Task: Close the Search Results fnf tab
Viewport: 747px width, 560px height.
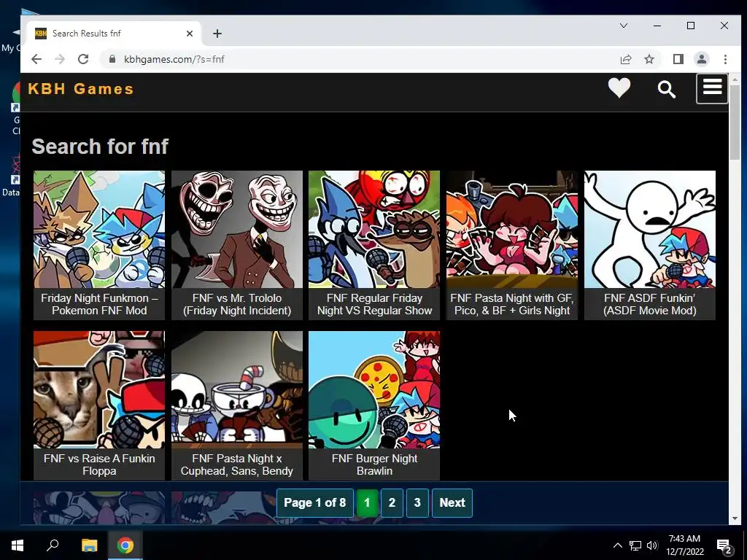Action: pyautogui.click(x=190, y=34)
